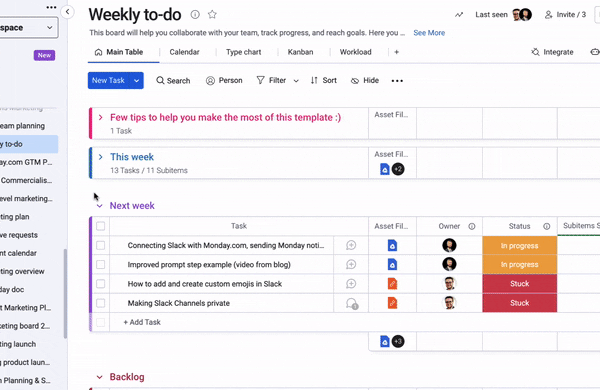
Task: Click the New Task button
Action: tap(109, 81)
